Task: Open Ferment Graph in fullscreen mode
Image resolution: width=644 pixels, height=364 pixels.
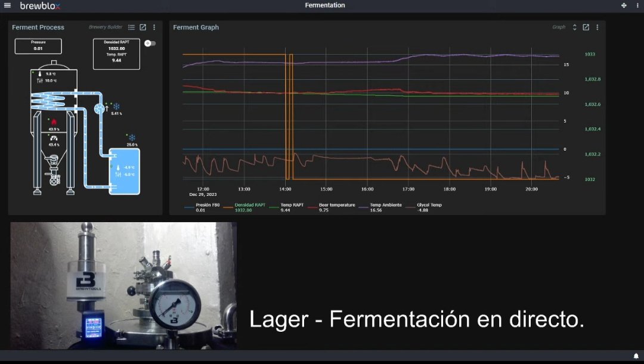Action: [586, 27]
